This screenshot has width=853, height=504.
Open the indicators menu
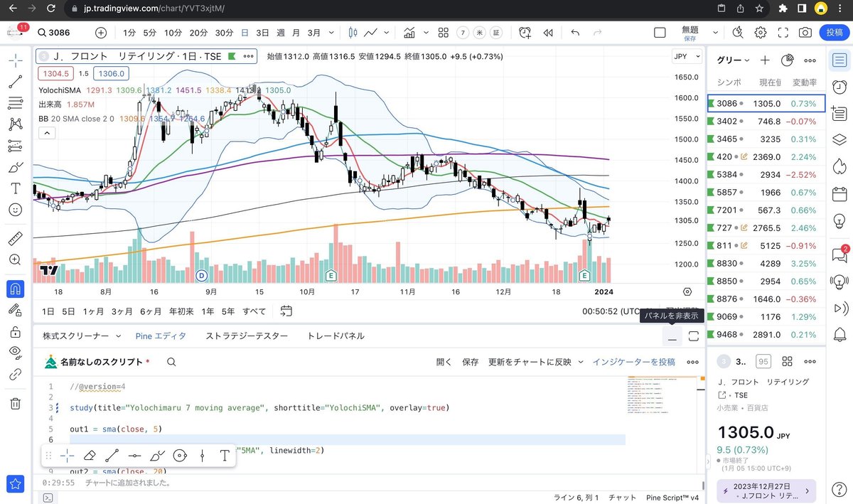[x=410, y=33]
